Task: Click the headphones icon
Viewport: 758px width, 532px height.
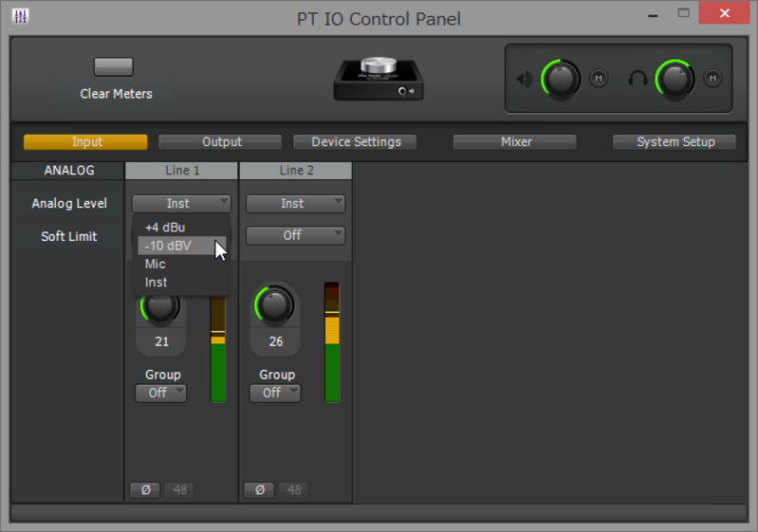Action: (638, 79)
